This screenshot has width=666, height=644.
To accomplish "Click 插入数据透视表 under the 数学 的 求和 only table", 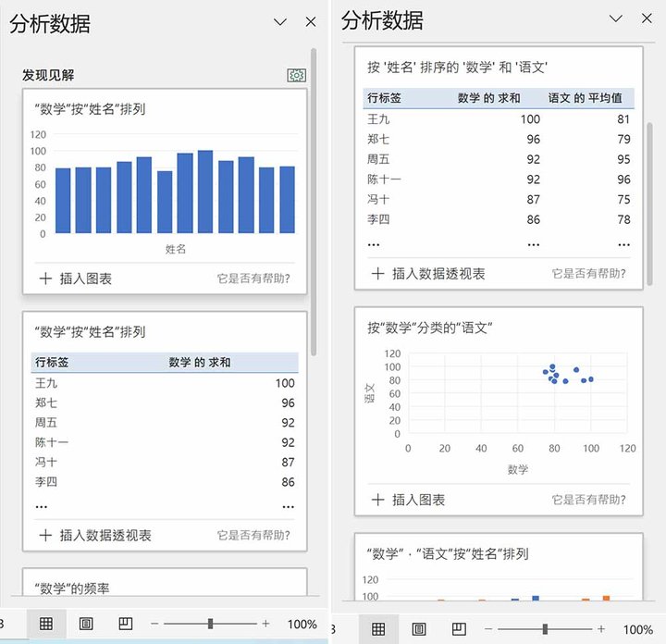I will click(x=95, y=535).
